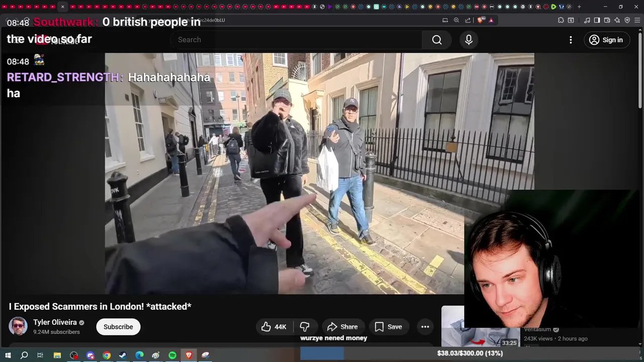Subscribe to Tyler Oliveira channel
The height and width of the screenshot is (362, 644).
(118, 327)
